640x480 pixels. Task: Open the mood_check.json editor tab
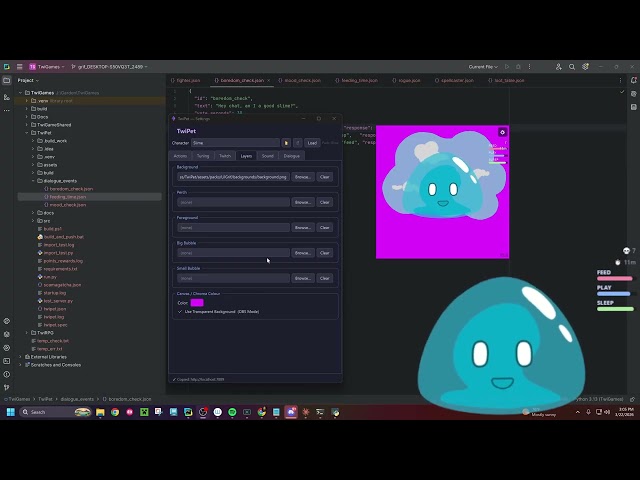[300, 80]
